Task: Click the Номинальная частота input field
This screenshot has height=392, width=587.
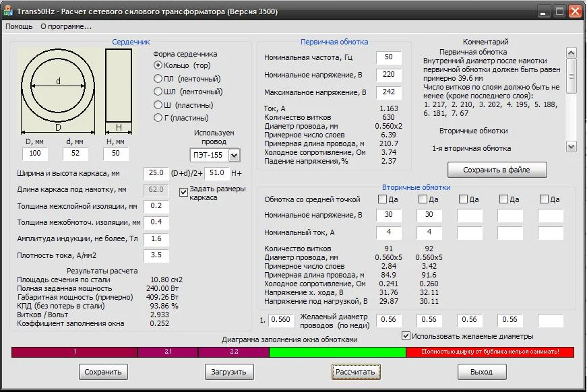Action: pyautogui.click(x=389, y=57)
